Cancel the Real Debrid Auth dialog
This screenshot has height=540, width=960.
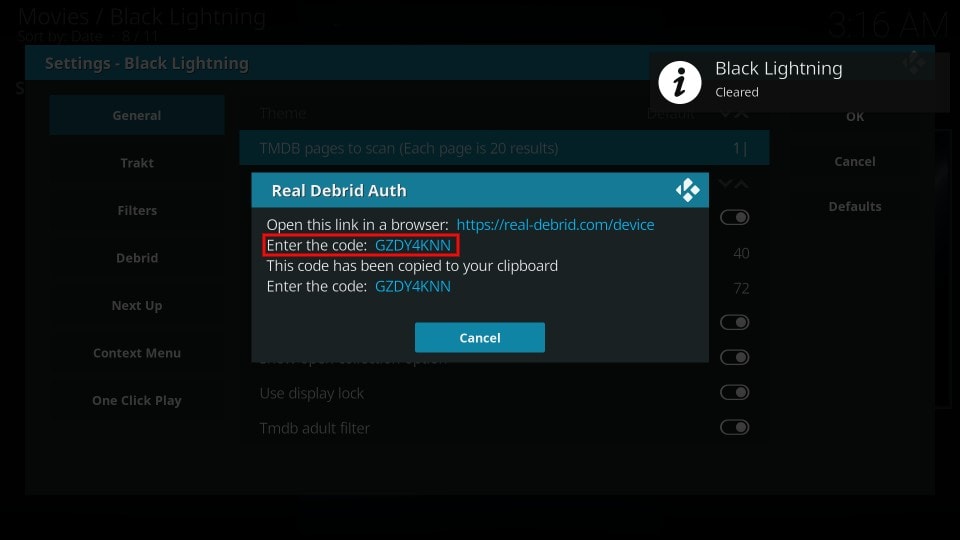click(x=480, y=337)
